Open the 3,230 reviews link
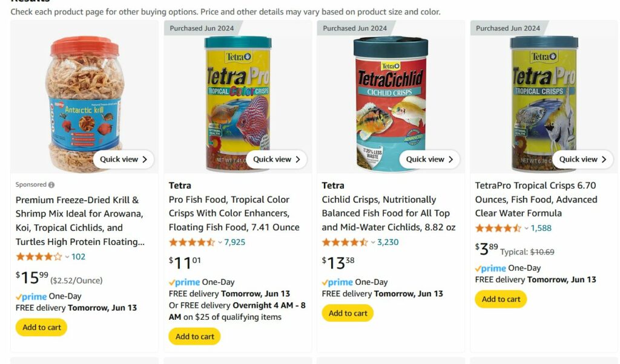Viewport: 620px width, 364px height. (388, 242)
